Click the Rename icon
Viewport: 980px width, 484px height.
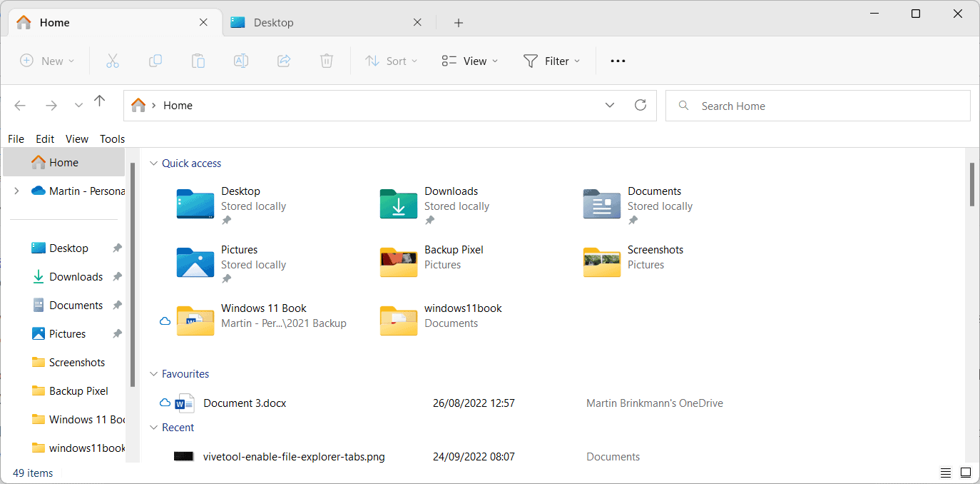[241, 61]
